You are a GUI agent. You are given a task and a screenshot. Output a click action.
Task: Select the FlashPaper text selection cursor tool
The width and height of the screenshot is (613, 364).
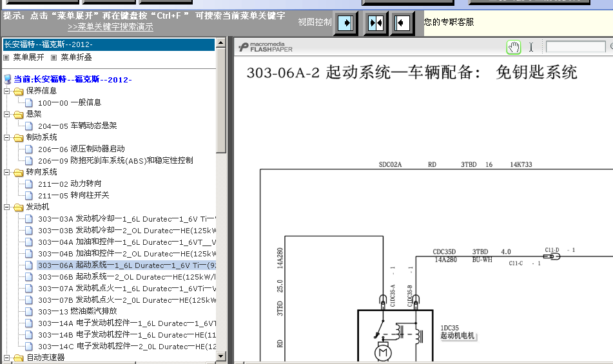[x=531, y=47]
